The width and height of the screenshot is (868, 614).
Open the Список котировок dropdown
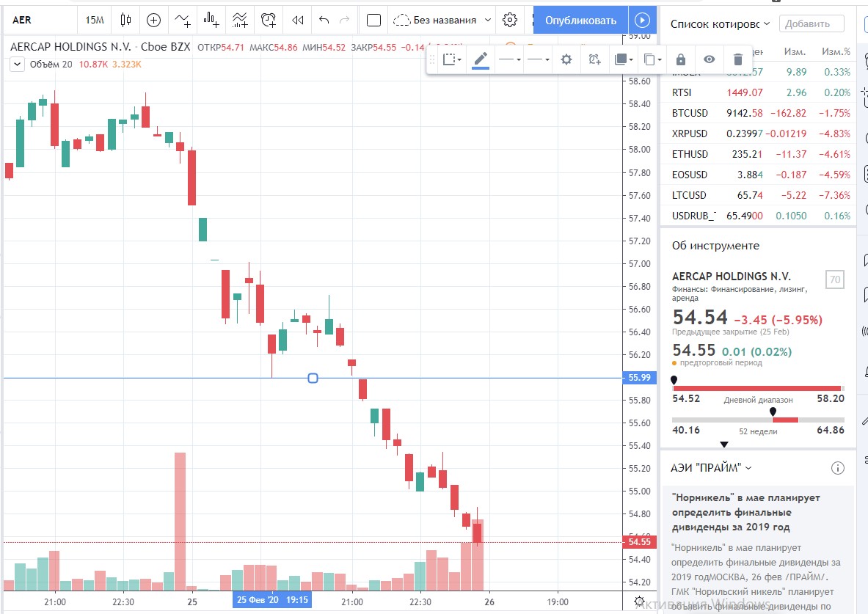coord(720,23)
